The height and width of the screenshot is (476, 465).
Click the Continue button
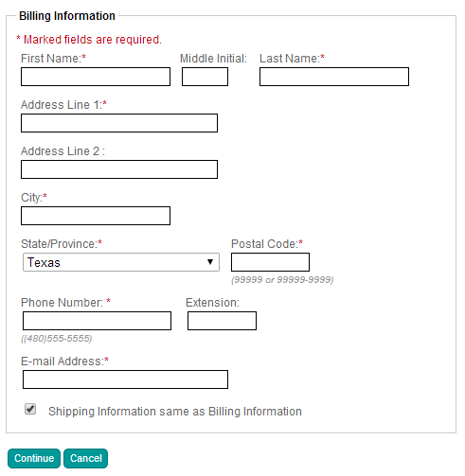click(x=34, y=458)
